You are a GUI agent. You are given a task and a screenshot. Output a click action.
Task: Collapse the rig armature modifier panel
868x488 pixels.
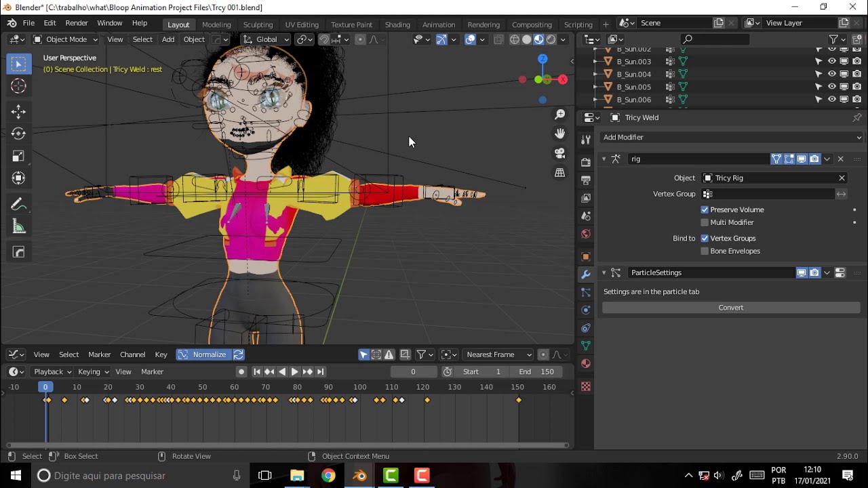604,159
